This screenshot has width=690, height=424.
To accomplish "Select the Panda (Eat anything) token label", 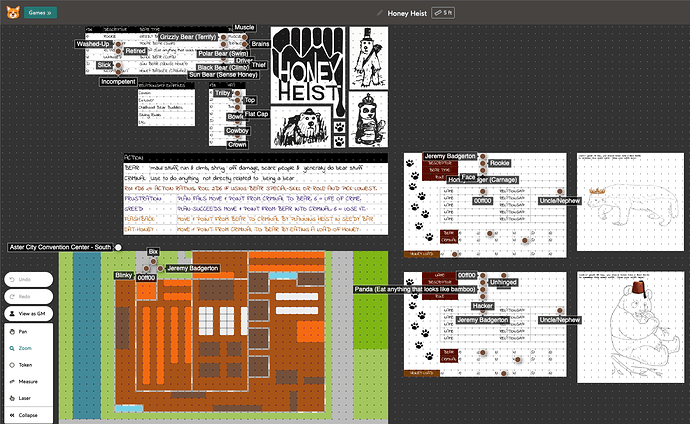I will (x=415, y=289).
